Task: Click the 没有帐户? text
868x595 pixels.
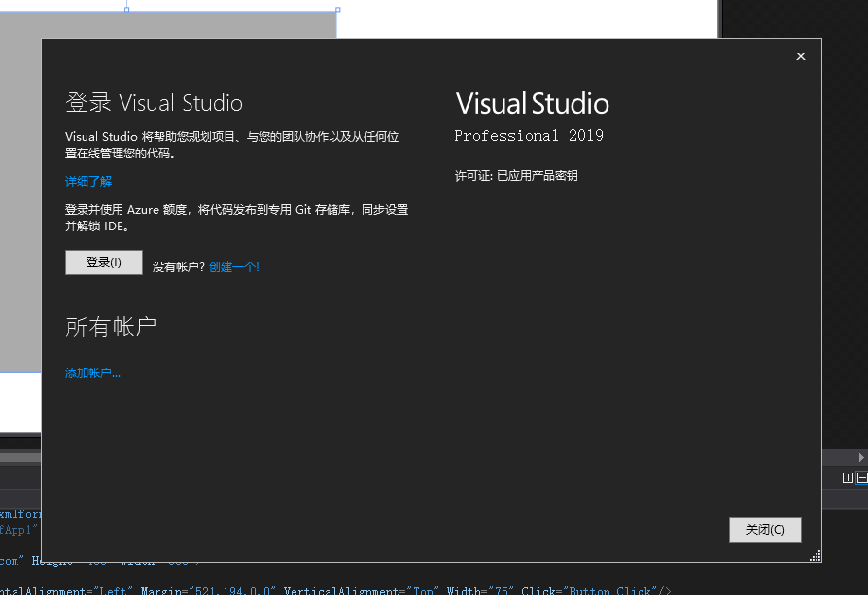Action: (178, 266)
